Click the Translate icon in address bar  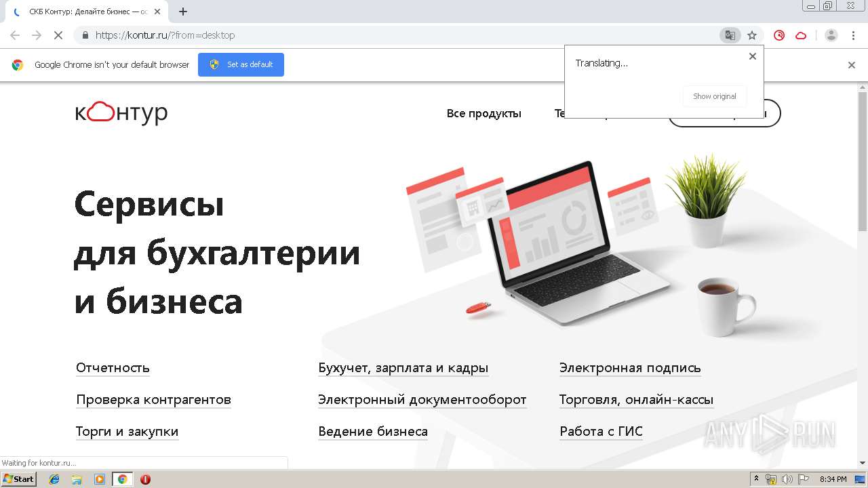[730, 35]
